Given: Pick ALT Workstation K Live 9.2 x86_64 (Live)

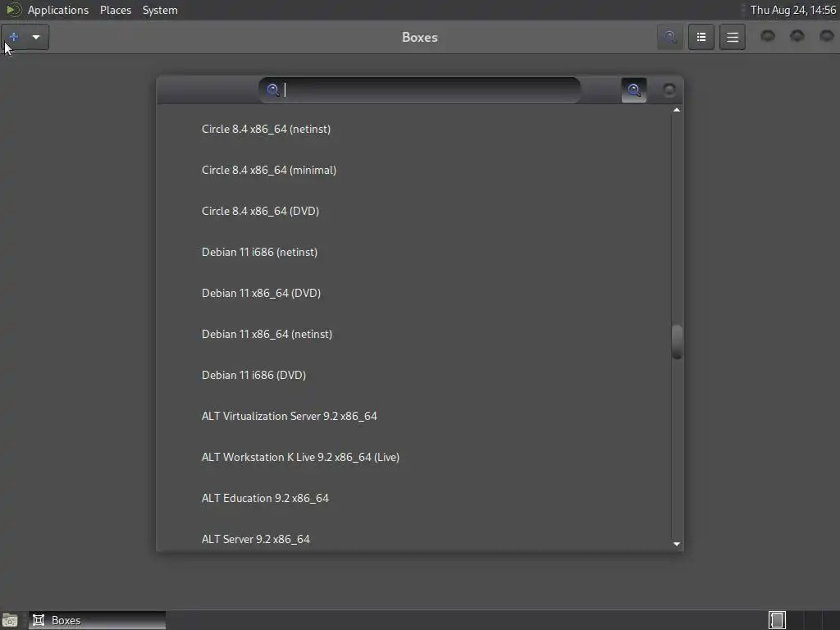Looking at the screenshot, I should coord(413,457).
